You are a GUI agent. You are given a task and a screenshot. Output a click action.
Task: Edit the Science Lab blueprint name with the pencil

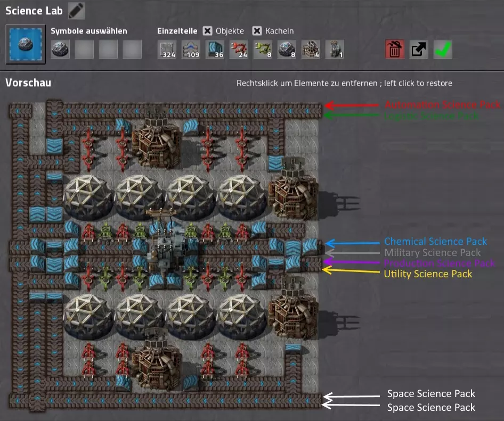tap(77, 11)
